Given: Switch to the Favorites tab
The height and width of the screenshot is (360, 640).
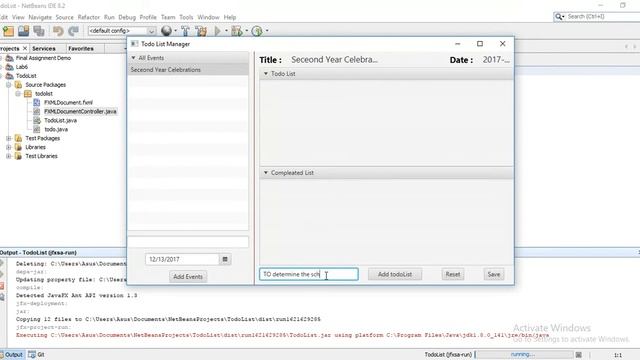Looking at the screenshot, I should point(81,48).
